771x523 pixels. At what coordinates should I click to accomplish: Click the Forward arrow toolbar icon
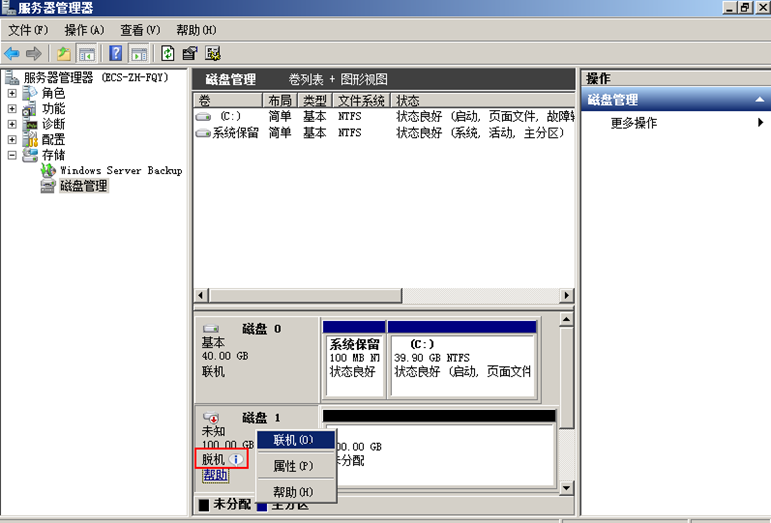click(x=33, y=53)
